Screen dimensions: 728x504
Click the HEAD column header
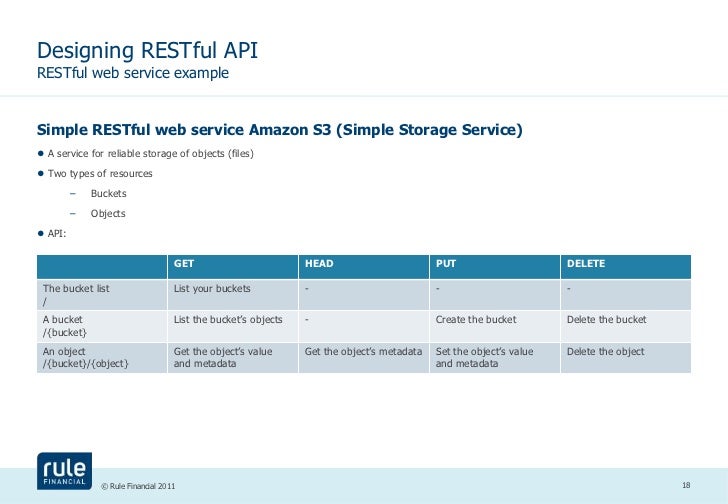[364, 267]
